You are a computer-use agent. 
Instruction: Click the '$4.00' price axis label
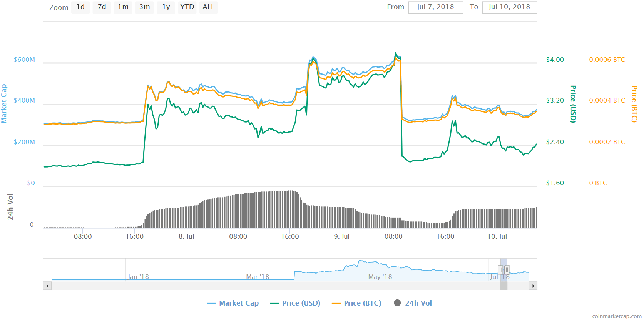[555, 60]
